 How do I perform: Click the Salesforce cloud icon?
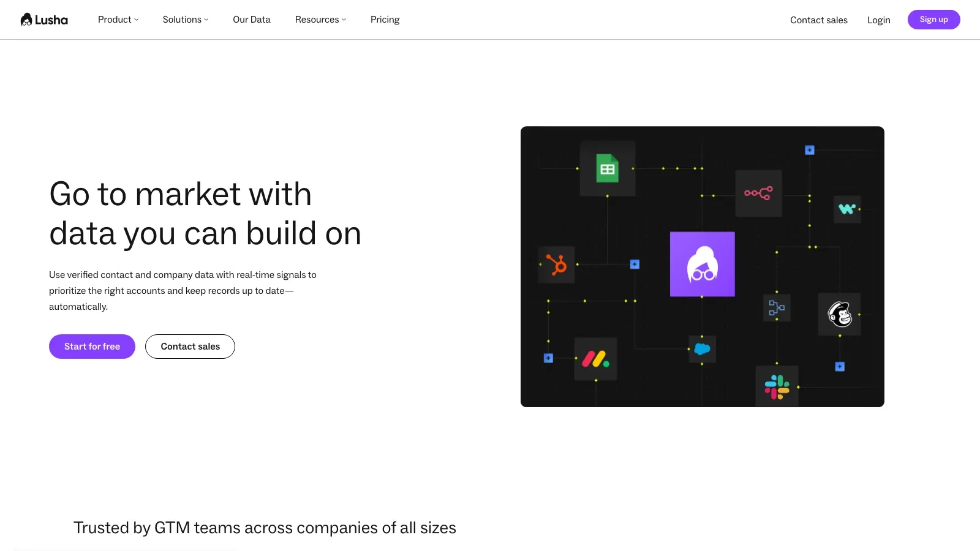pos(702,349)
